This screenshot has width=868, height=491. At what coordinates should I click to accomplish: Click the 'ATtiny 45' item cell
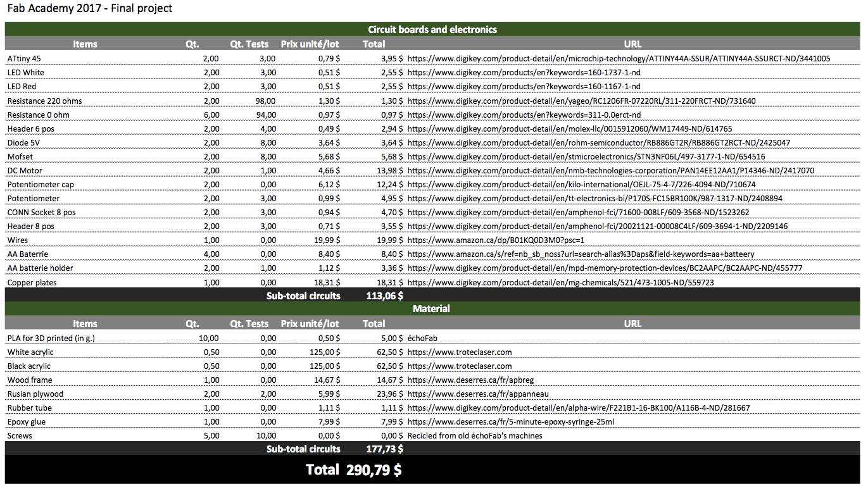click(24, 58)
